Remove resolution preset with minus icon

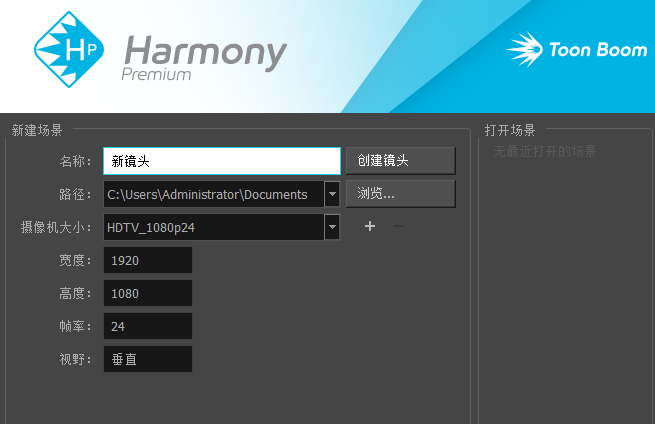(399, 226)
